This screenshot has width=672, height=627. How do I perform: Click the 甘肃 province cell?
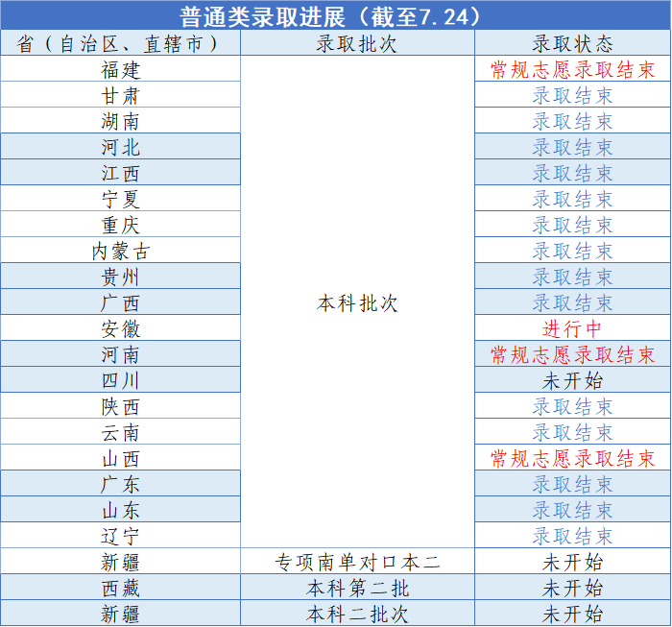tap(120, 95)
